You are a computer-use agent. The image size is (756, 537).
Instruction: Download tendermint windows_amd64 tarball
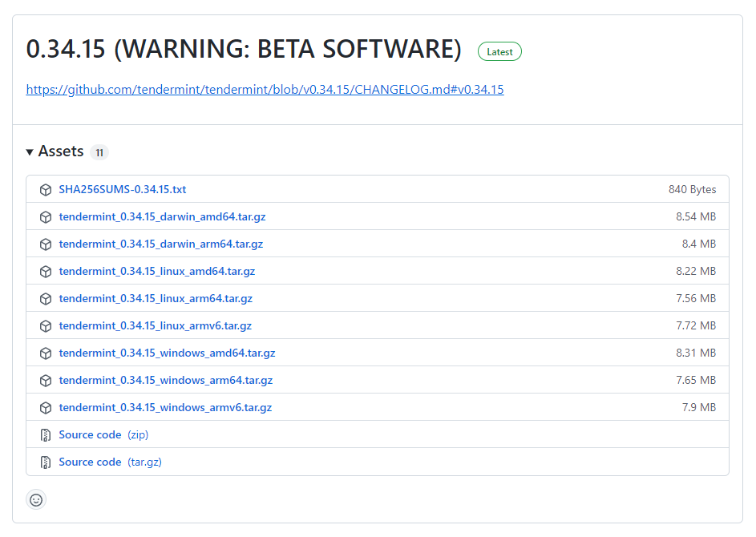(167, 353)
